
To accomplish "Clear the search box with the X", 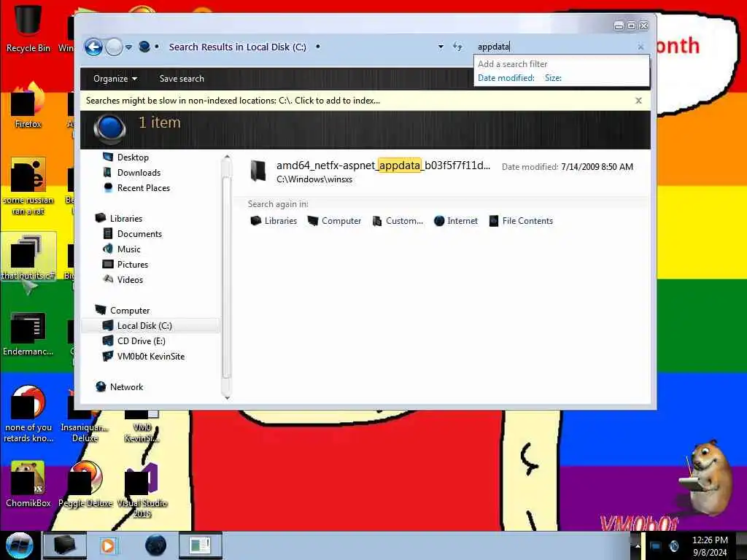I will pyautogui.click(x=640, y=47).
